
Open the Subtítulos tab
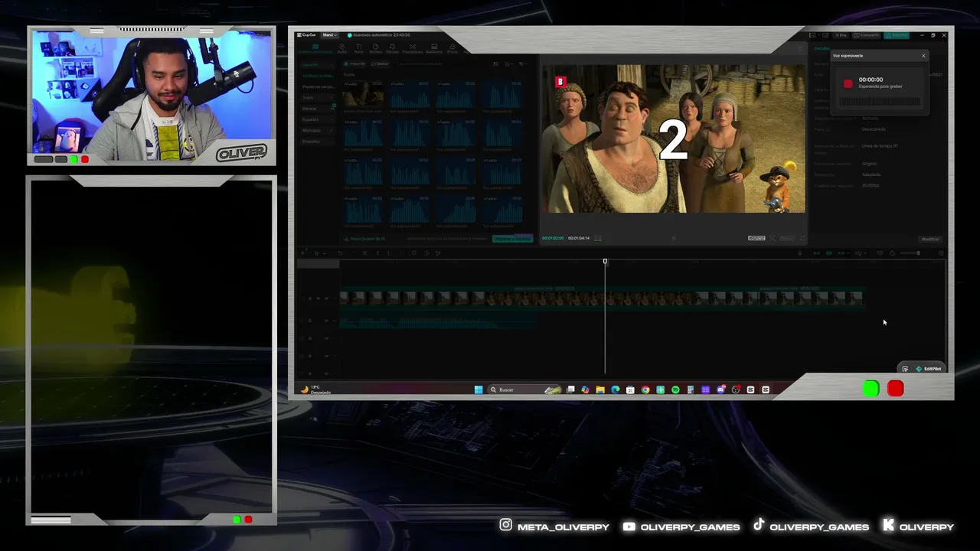434,48
